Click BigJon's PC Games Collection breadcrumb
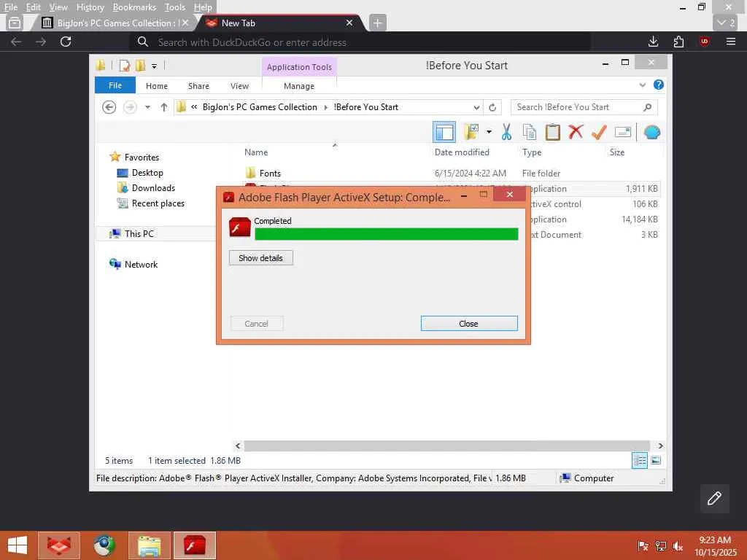This screenshot has width=747, height=560. (x=260, y=107)
